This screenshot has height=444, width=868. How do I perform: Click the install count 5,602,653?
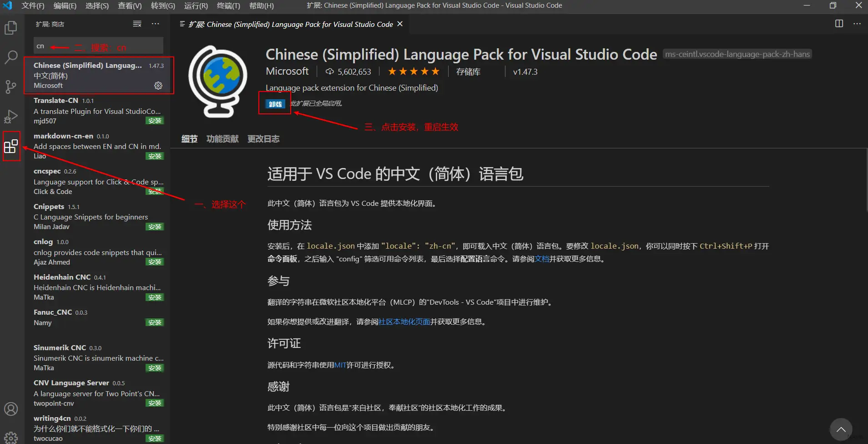(348, 71)
